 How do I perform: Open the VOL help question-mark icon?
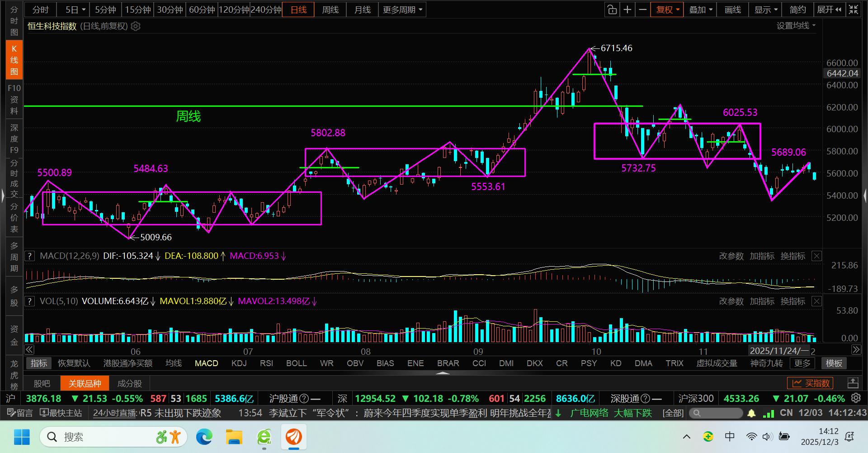pos(30,301)
